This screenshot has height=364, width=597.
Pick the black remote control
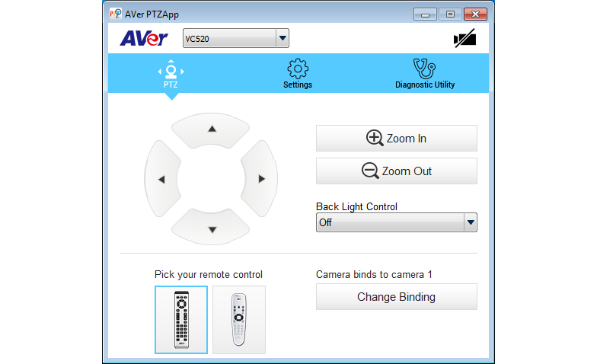pos(181,320)
